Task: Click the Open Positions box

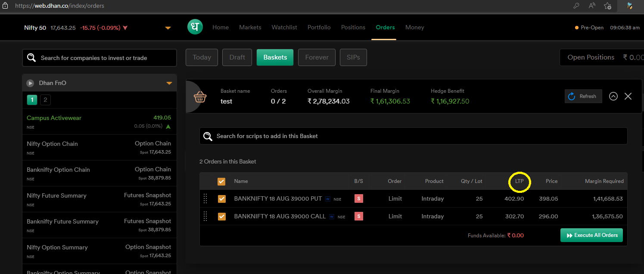Action: pos(602,57)
